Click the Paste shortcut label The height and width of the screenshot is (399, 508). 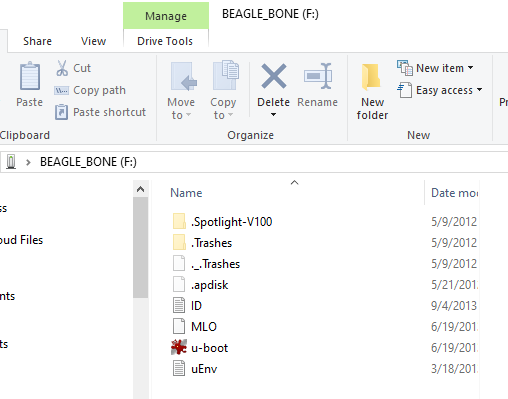pyautogui.click(x=110, y=112)
